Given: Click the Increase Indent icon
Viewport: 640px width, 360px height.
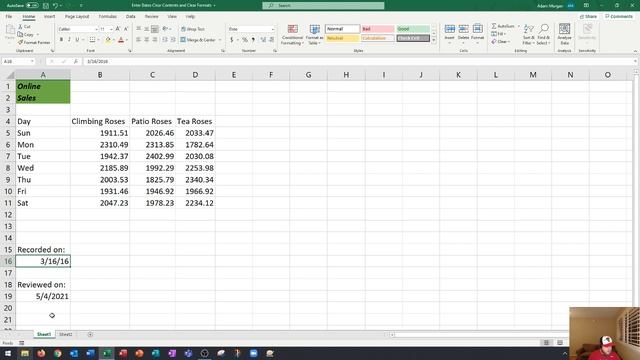Looking at the screenshot, I should [173, 40].
